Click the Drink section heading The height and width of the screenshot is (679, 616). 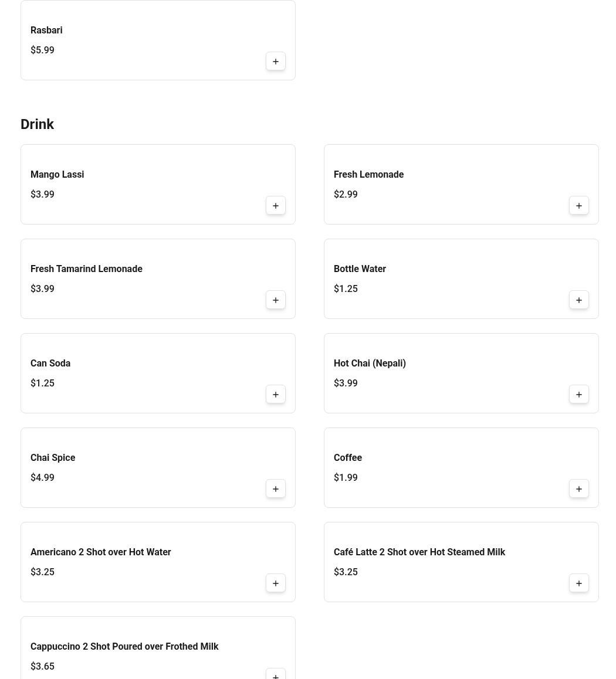pos(38,124)
